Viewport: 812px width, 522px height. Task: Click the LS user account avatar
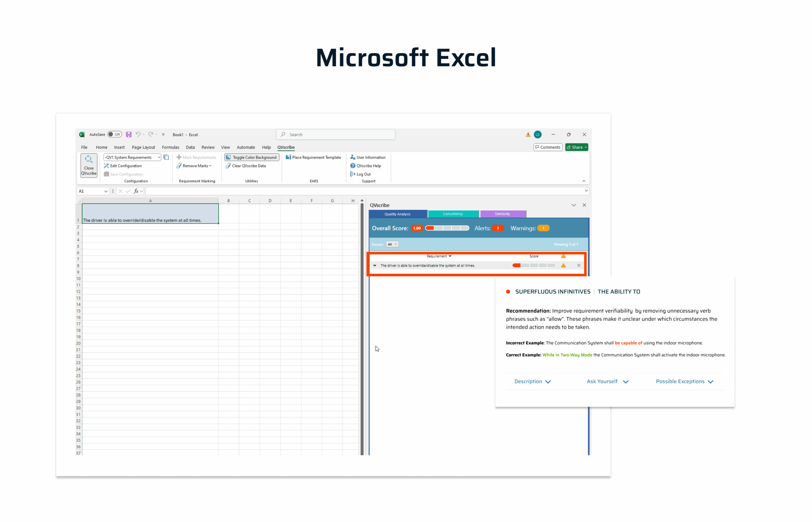coord(537,134)
